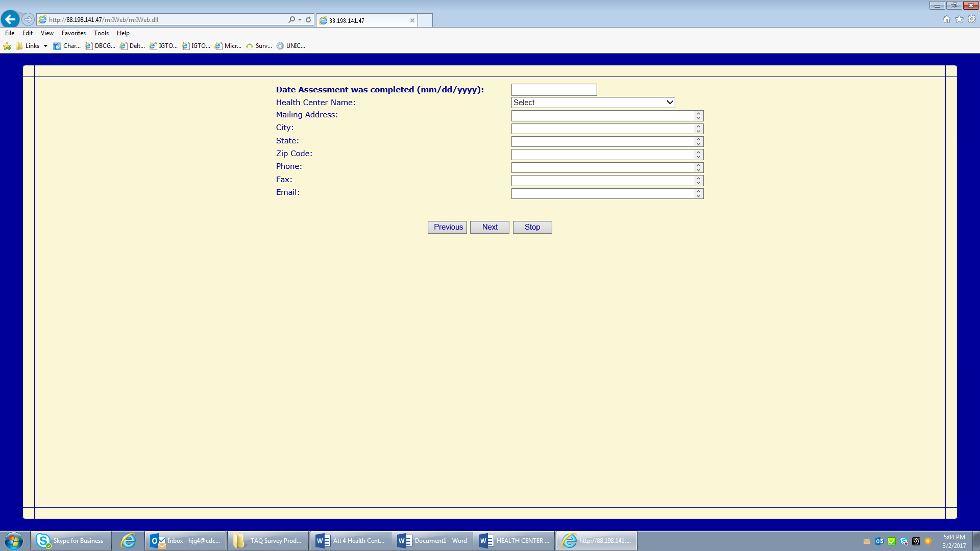Open the address bar search dropdown arrow
The image size is (980, 551).
(300, 19)
